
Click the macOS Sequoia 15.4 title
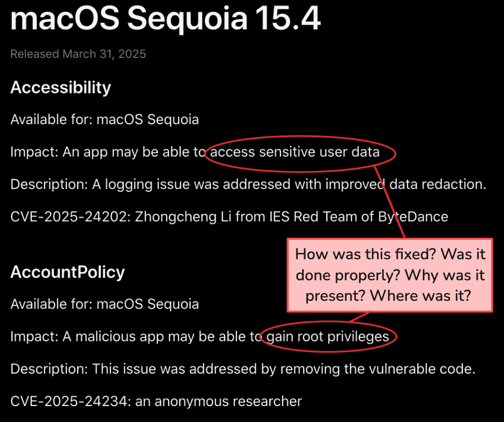(165, 18)
